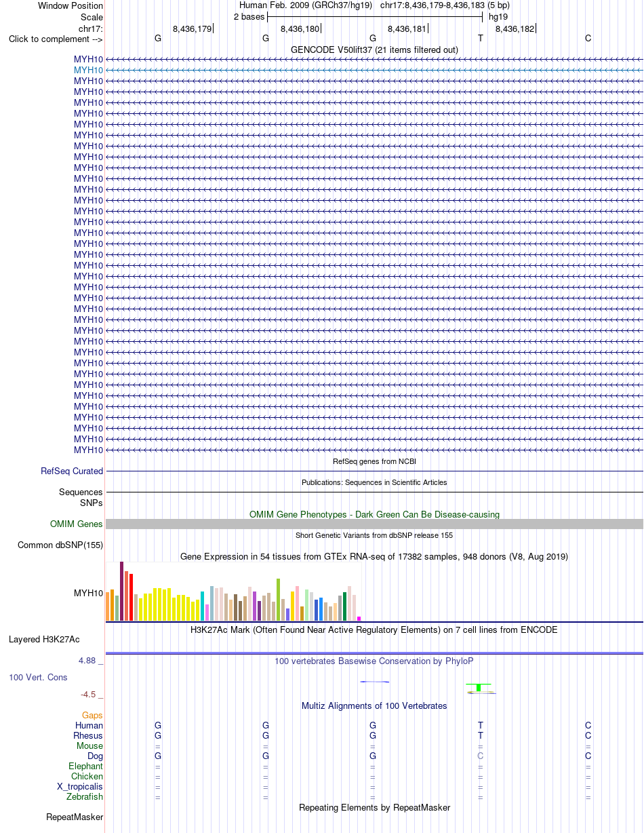The height and width of the screenshot is (833, 644).
Task: Open Short Genetic Variants from dbSNP title
Action: pos(374,535)
